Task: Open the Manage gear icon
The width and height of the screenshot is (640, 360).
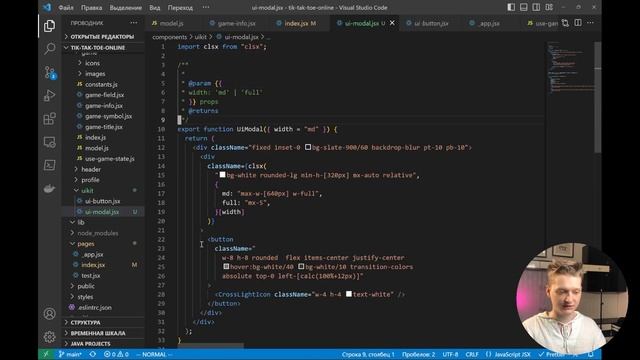Action: click(49, 337)
